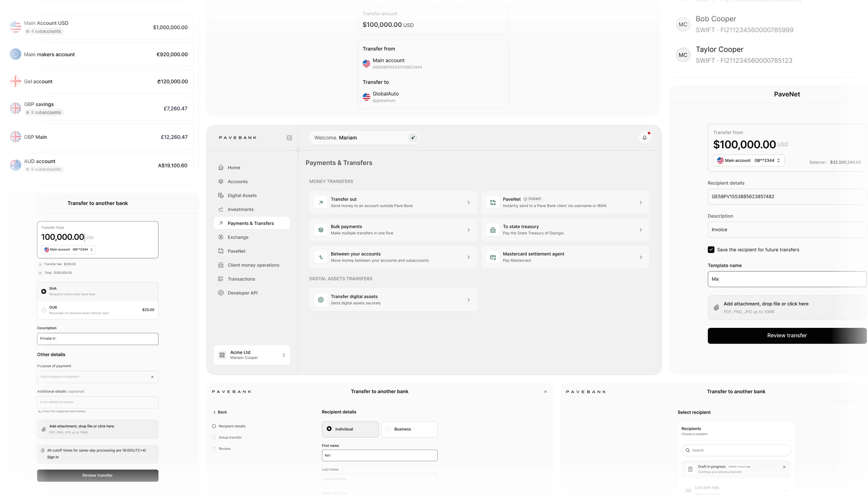868x500 pixels.
Task: Click the Sign in link under cutoff times
Action: 53,457
